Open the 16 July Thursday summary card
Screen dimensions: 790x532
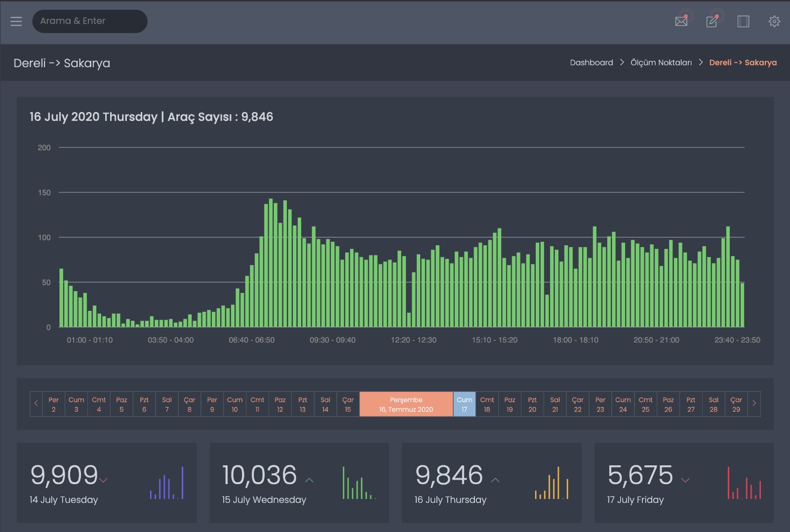tap(491, 483)
